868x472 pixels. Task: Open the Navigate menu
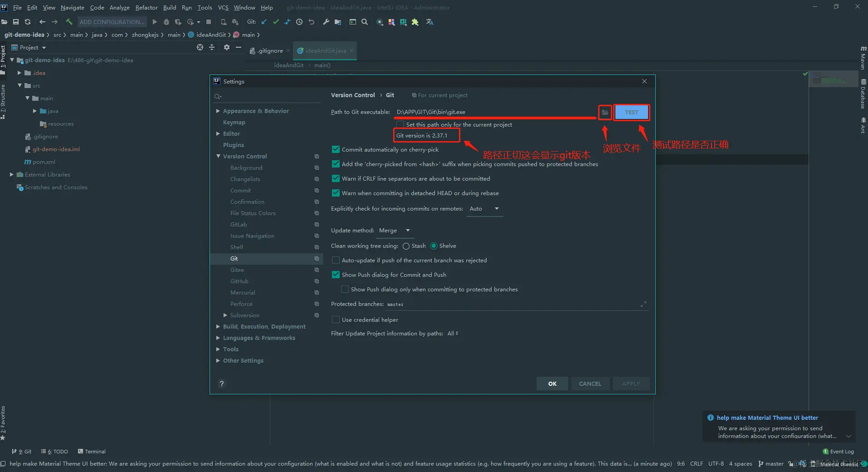click(73, 7)
